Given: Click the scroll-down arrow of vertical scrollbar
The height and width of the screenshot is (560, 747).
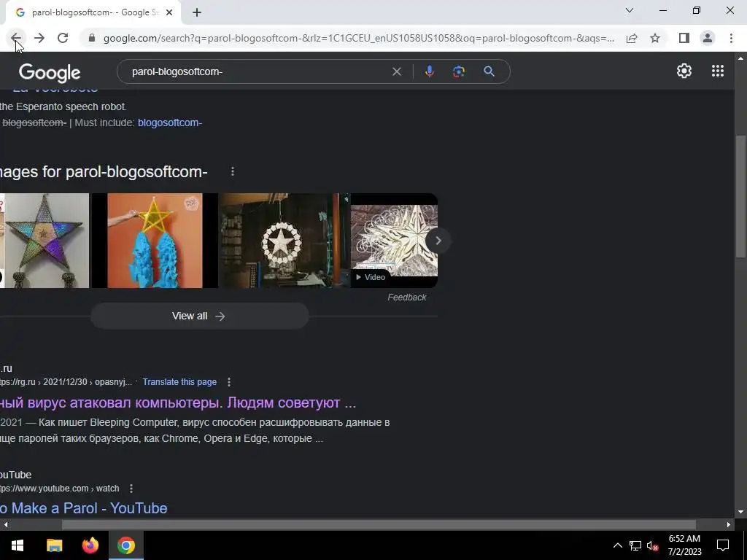Looking at the screenshot, I should point(740,512).
